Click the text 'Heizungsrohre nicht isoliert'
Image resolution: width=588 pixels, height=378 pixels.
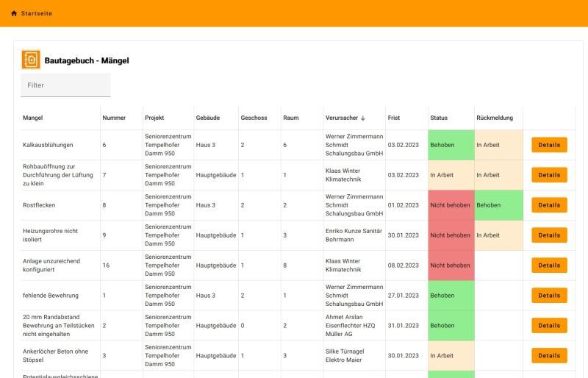coord(50,235)
